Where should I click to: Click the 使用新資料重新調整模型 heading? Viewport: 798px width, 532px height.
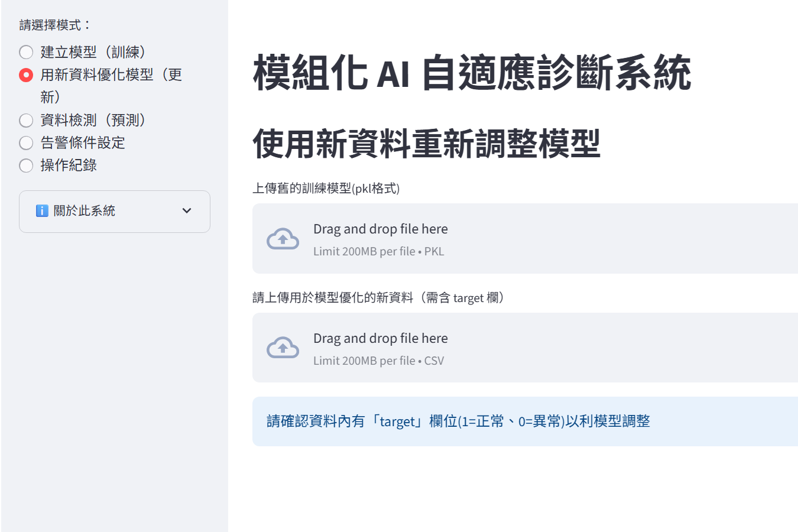tap(426, 144)
